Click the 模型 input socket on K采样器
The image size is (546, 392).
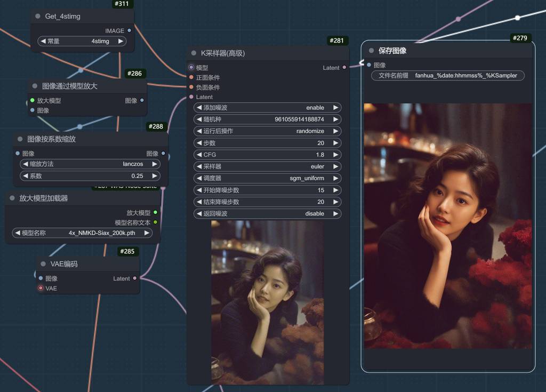pyautogui.click(x=191, y=68)
